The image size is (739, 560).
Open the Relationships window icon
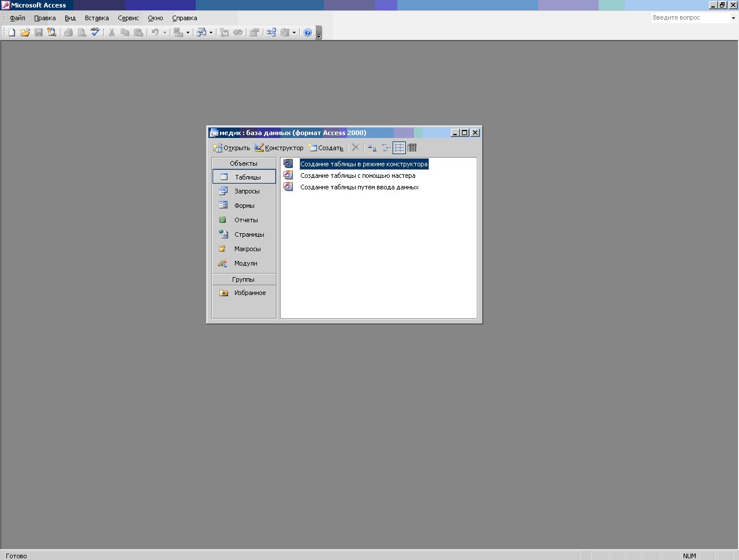tap(271, 33)
